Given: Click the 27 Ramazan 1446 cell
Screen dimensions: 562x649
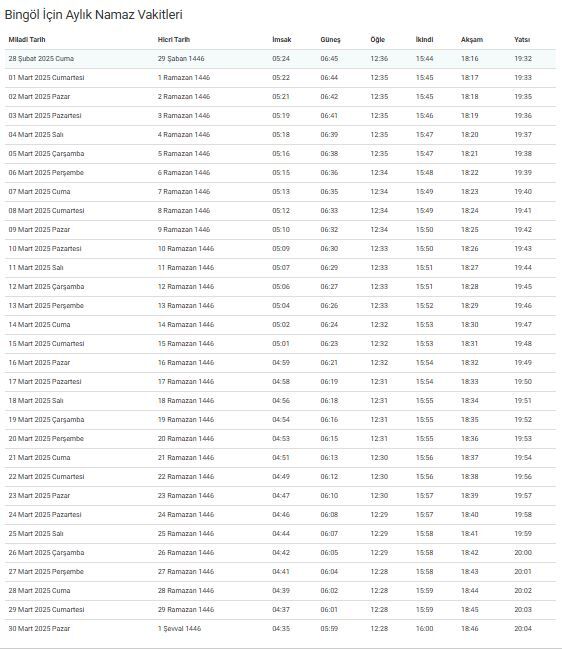Looking at the screenshot, I should coord(186,572).
